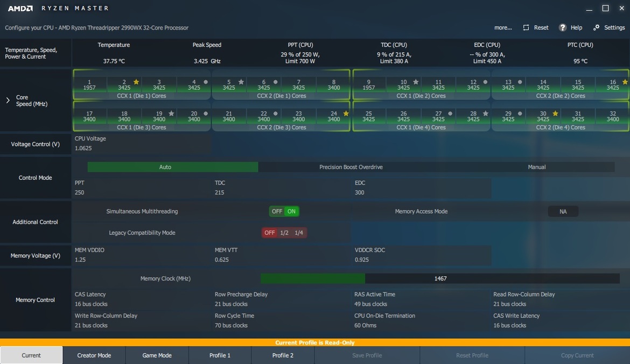Click the CPU On-Die Termination 60 Ohms value
The image size is (630, 364).
click(365, 325)
